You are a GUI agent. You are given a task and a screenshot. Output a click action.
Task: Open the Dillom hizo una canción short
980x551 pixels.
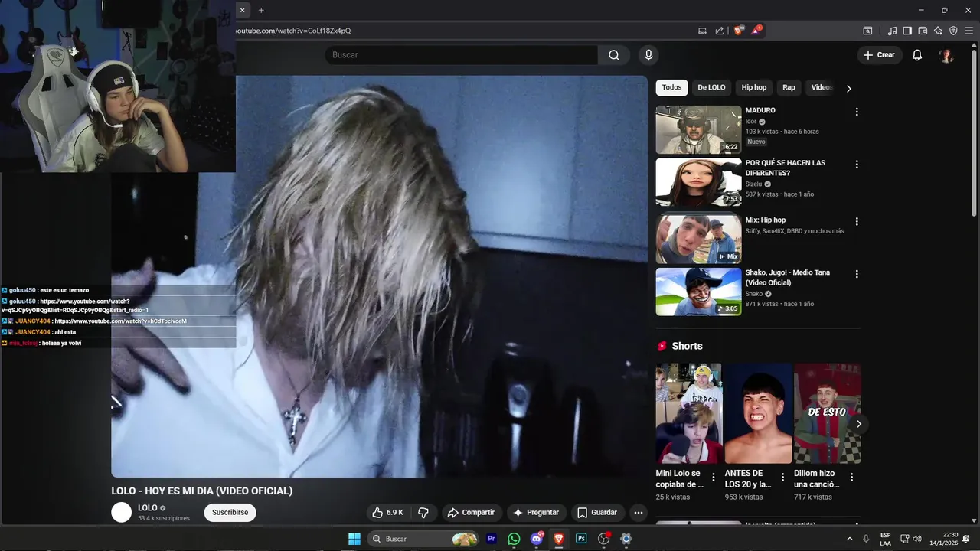828,413
